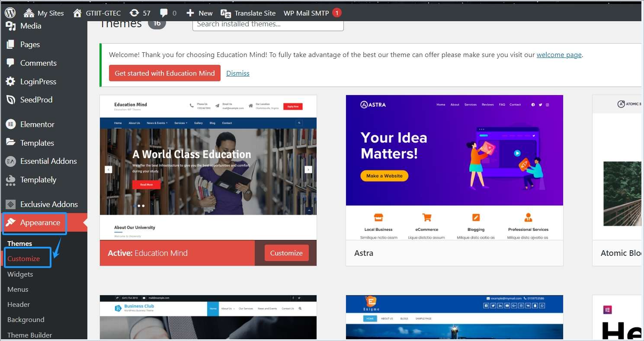
Task: Follow the welcome page link
Action: pyautogui.click(x=559, y=55)
